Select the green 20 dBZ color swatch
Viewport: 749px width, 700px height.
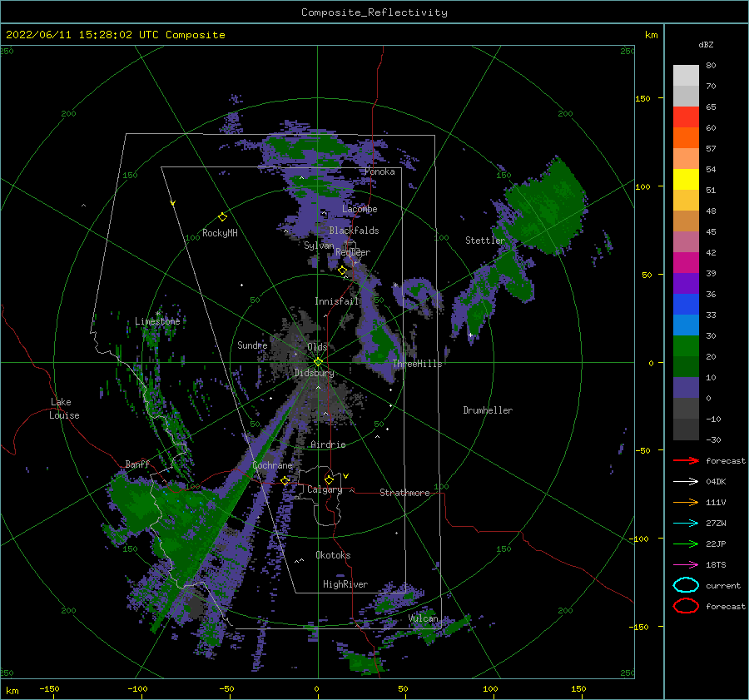click(686, 346)
